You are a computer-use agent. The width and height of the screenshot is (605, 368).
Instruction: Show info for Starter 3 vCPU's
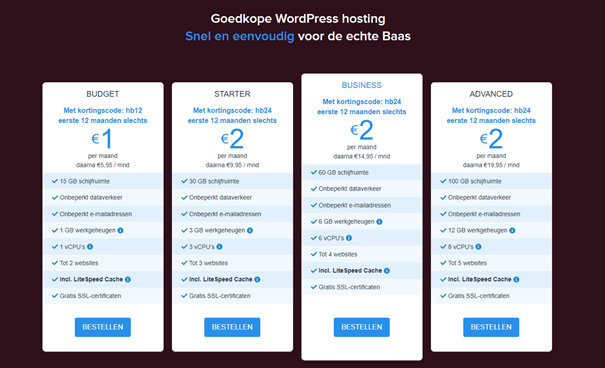pyautogui.click(x=220, y=246)
